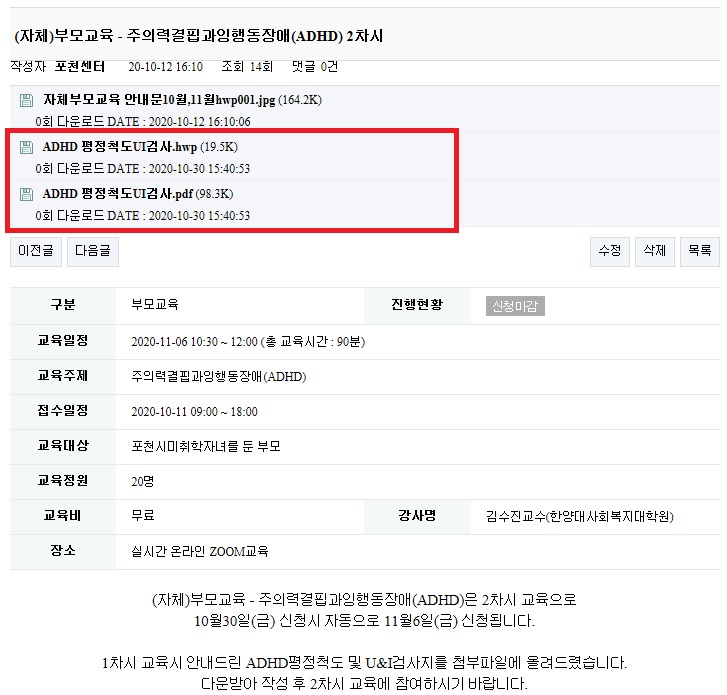
Task: Click the save icon beside the hwp attachment
Action: [26, 147]
